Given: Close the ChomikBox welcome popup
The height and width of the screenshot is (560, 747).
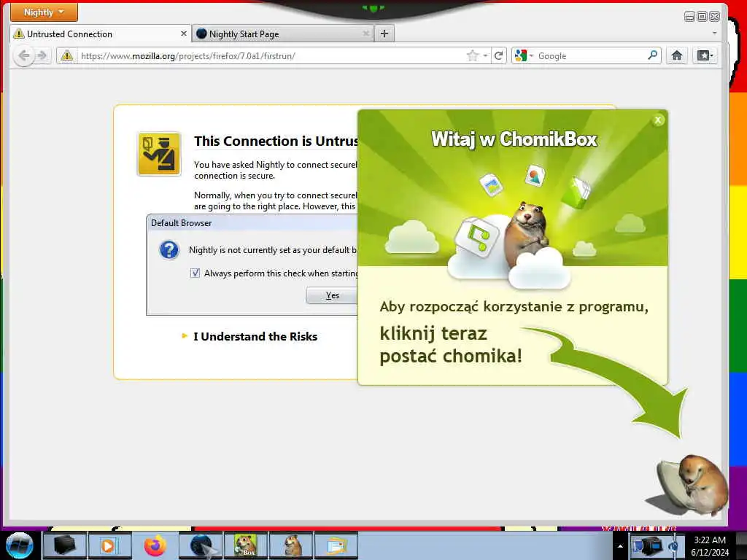Looking at the screenshot, I should click(x=658, y=120).
